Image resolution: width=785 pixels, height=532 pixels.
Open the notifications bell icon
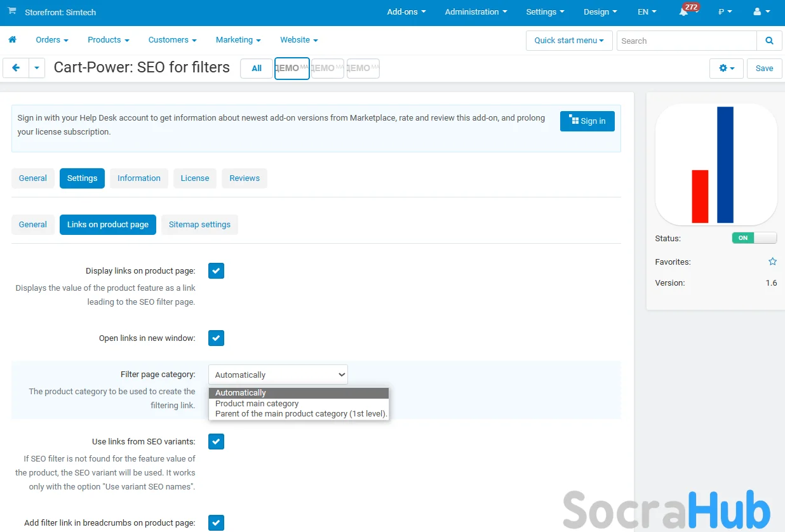pos(683,12)
